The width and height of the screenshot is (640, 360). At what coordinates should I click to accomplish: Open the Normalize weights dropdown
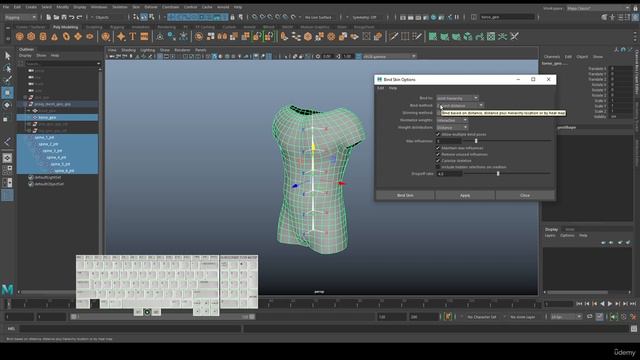452,120
